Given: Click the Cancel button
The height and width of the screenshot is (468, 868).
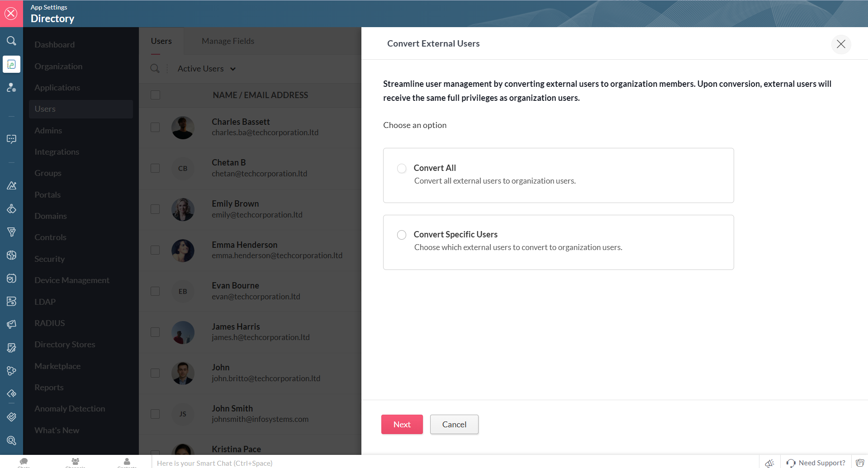Looking at the screenshot, I should point(454,424).
